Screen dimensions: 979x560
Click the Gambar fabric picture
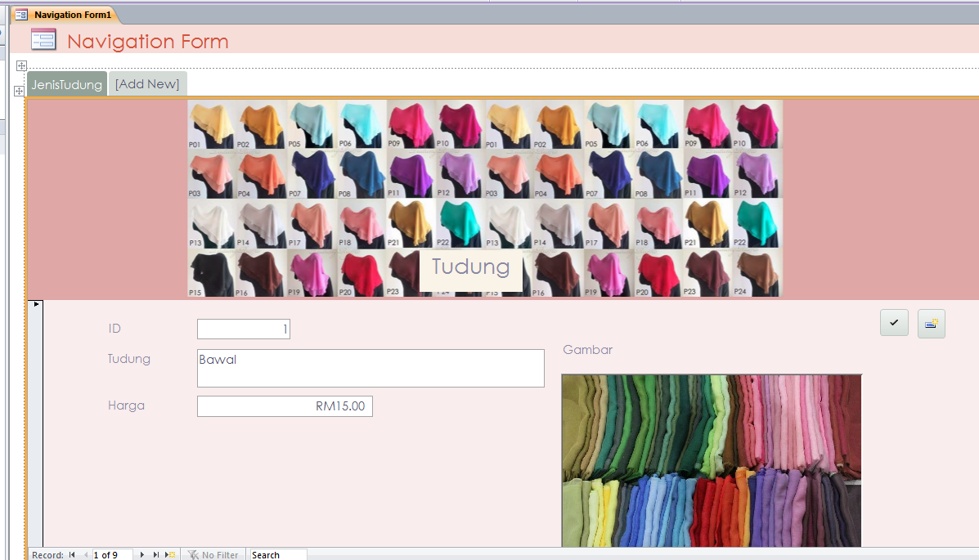coord(712,461)
